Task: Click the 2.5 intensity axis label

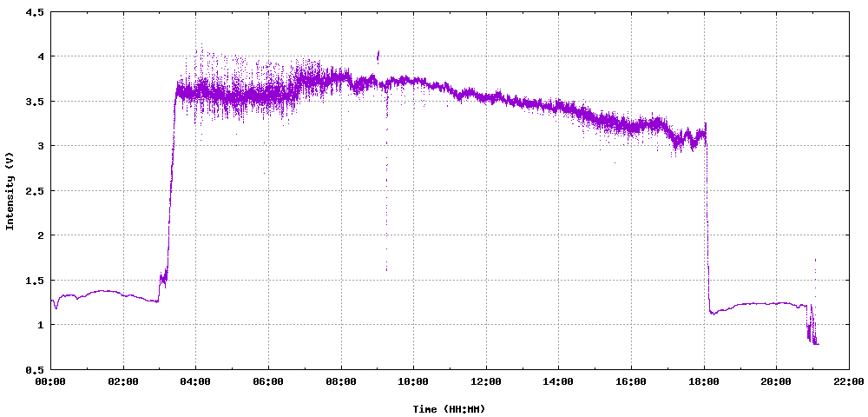Action: point(35,190)
